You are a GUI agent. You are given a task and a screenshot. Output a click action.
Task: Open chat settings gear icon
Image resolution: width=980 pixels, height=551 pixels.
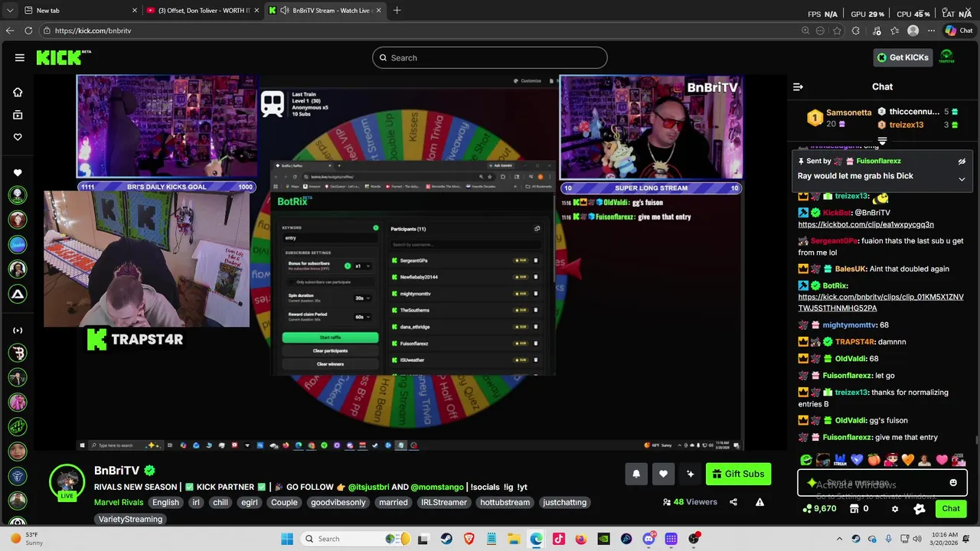point(895,509)
